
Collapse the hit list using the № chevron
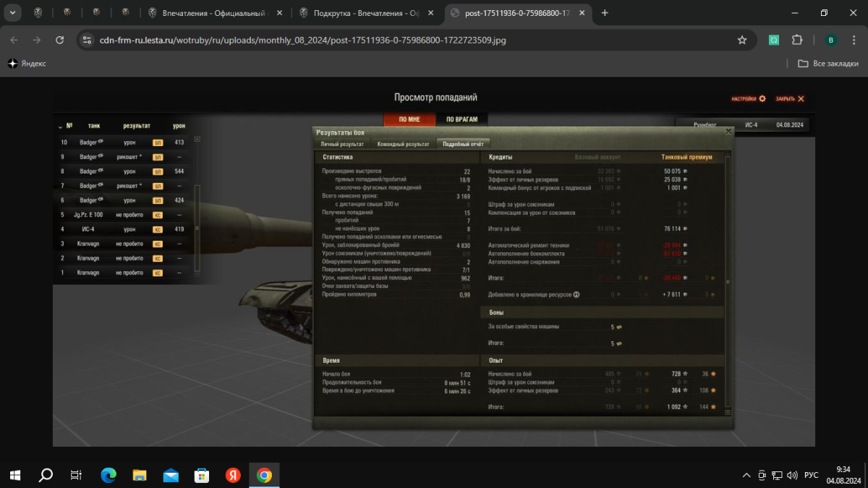[60, 126]
